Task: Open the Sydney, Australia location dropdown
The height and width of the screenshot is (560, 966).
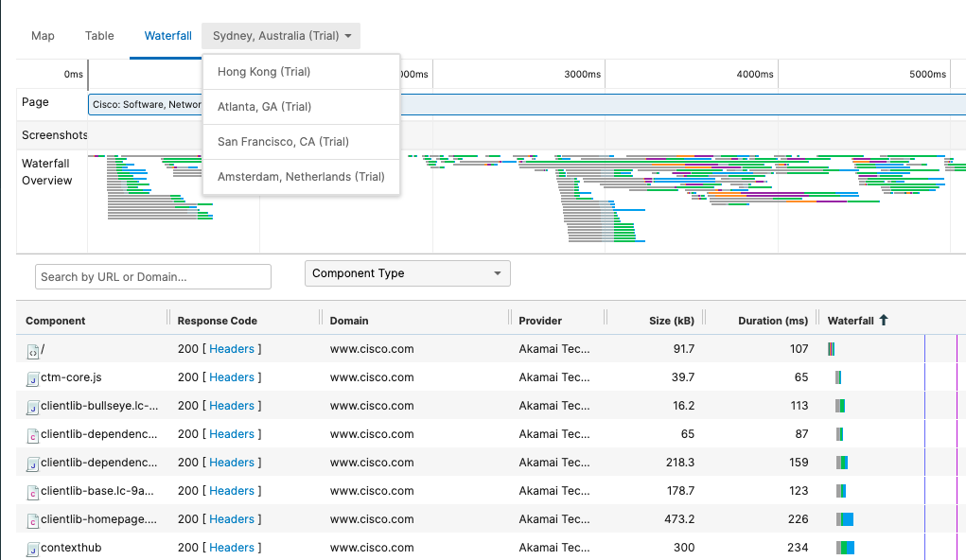Action: (281, 36)
